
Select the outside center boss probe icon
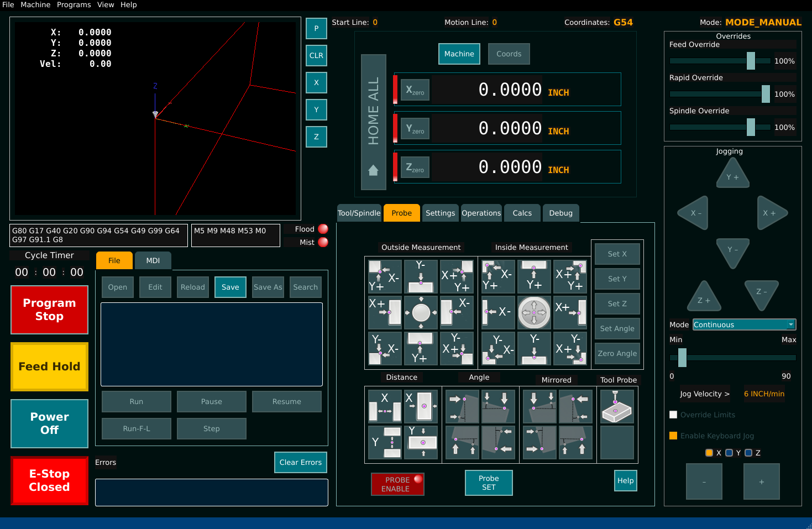[x=421, y=312]
